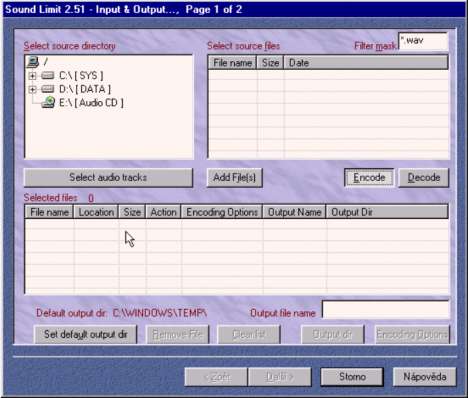468x398 pixels.
Task: Sort source files by File name column
Action: (232, 63)
